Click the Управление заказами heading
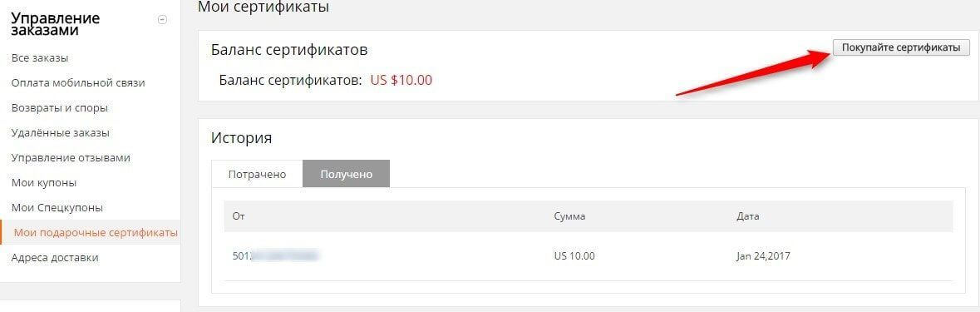The width and height of the screenshot is (980, 312). (x=55, y=24)
